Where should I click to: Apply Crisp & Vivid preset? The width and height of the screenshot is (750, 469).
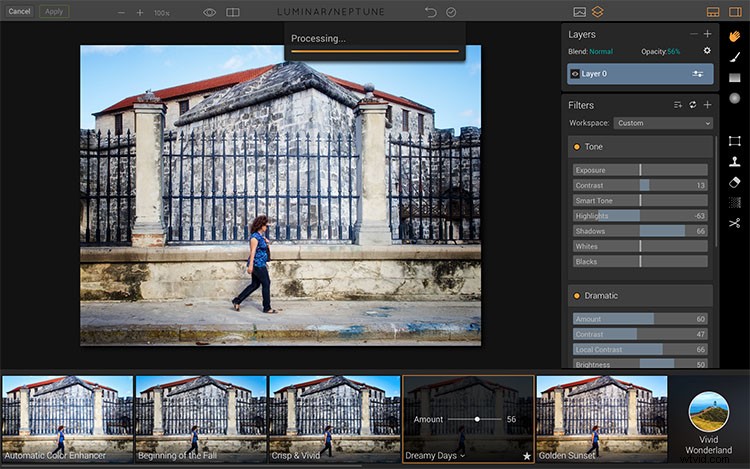(335, 419)
